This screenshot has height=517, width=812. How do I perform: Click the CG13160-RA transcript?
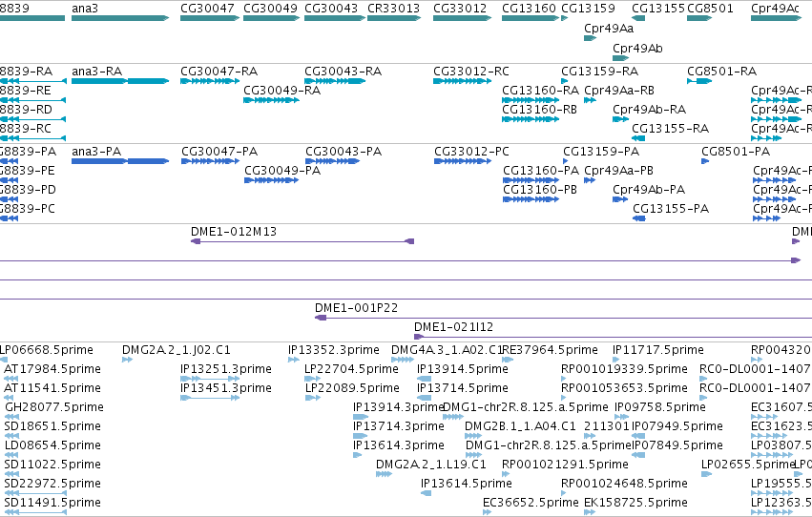531,100
